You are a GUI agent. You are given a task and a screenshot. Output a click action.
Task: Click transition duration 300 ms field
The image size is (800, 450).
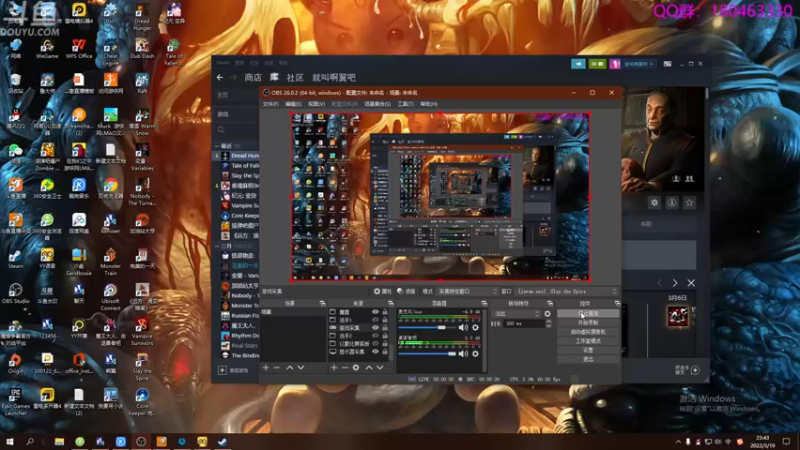pyautogui.click(x=524, y=323)
